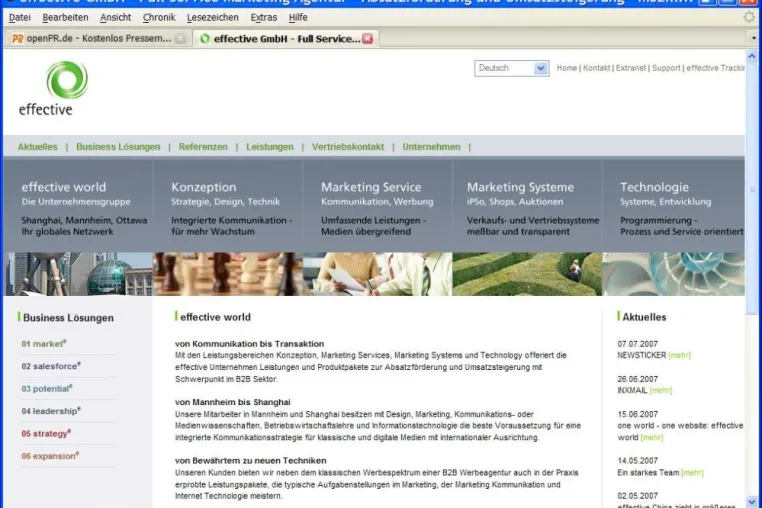Open the Hilfe menu
762x508 pixels.
(298, 18)
